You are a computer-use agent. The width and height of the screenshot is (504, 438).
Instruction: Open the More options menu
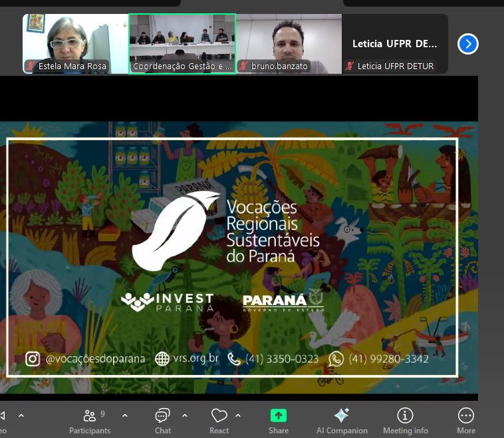[465, 421]
